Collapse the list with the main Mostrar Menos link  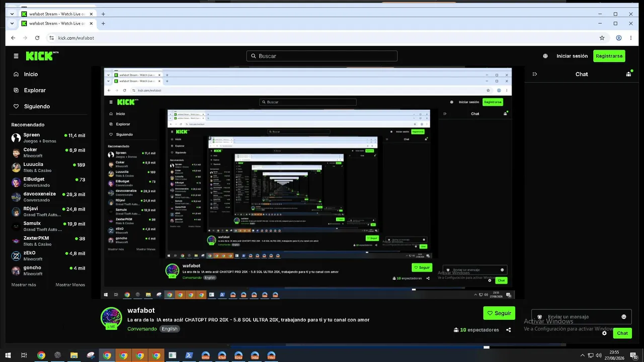(x=70, y=285)
